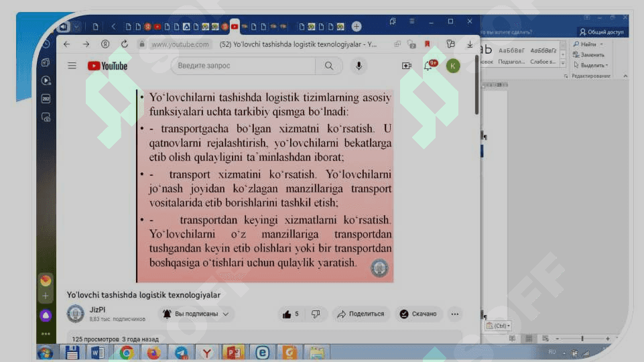Open more actions three-dot menu
The height and width of the screenshot is (362, 644).
pos(454,314)
